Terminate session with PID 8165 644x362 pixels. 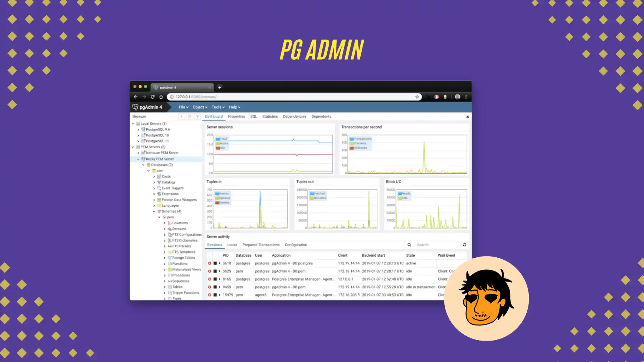point(210,279)
